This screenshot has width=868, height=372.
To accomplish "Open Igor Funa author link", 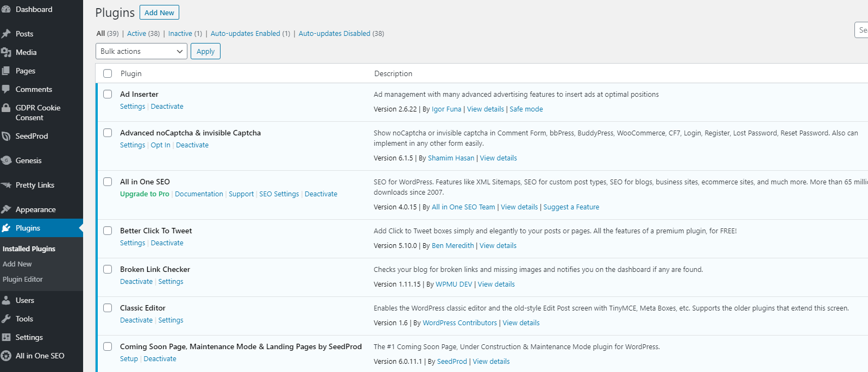I will point(446,109).
